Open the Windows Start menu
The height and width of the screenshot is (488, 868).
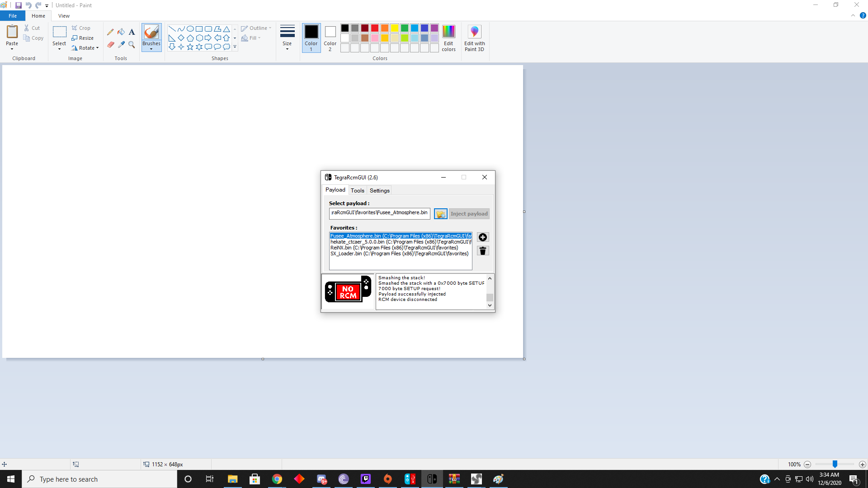coord(11,479)
